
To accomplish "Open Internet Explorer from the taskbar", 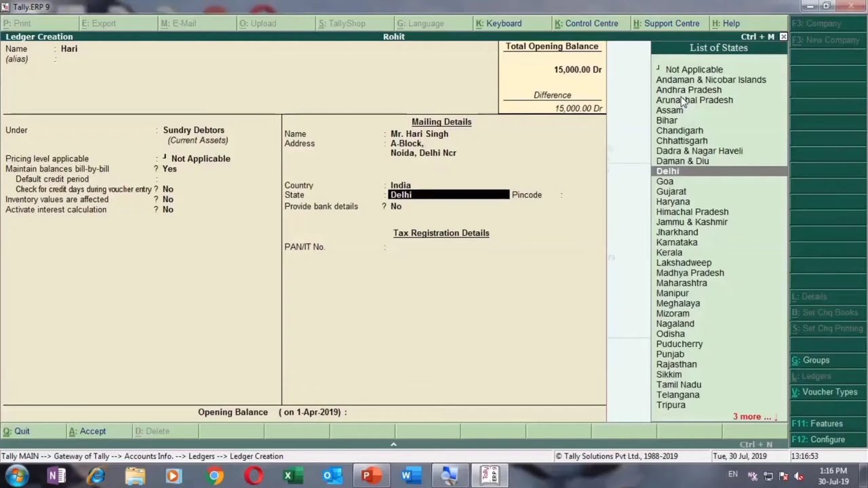I will point(96,476).
